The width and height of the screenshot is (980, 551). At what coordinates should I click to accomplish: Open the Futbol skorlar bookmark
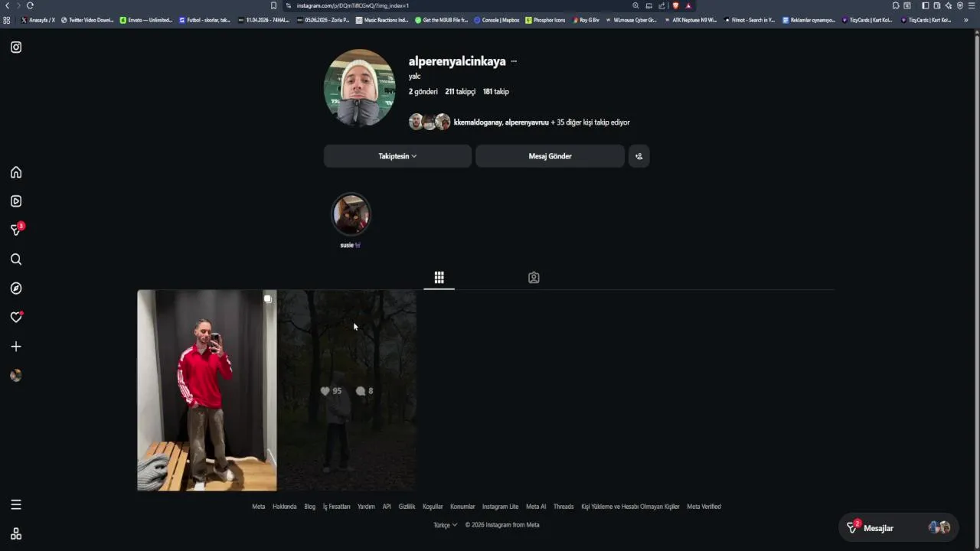point(204,20)
